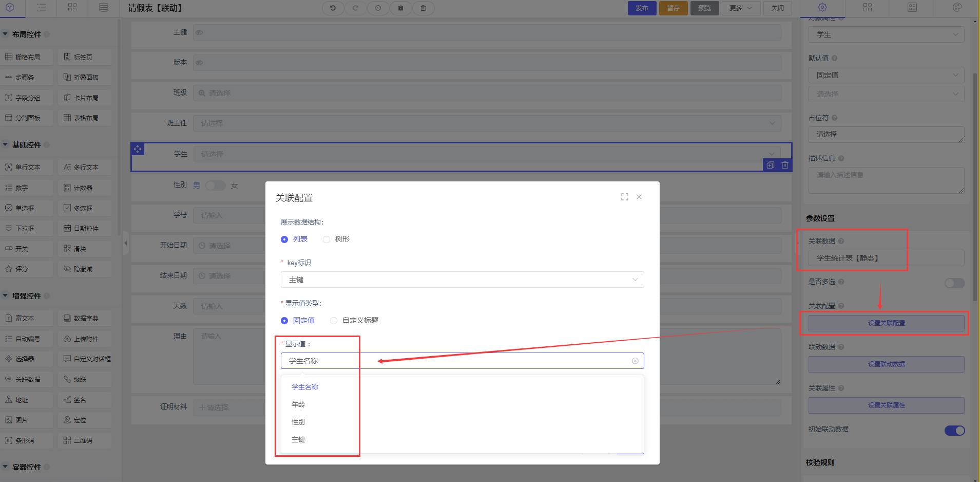Click the 占位符 input field
Image resolution: width=980 pixels, height=482 pixels.
(886, 135)
